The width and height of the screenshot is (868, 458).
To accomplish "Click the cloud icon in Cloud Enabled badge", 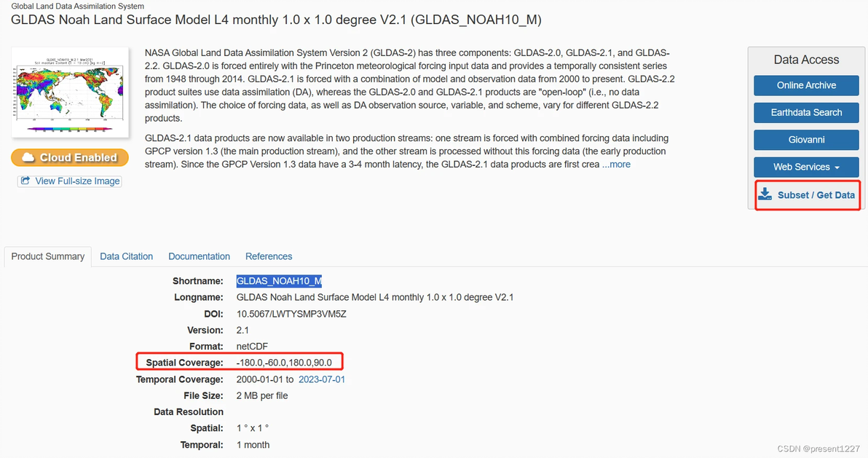I will point(28,157).
